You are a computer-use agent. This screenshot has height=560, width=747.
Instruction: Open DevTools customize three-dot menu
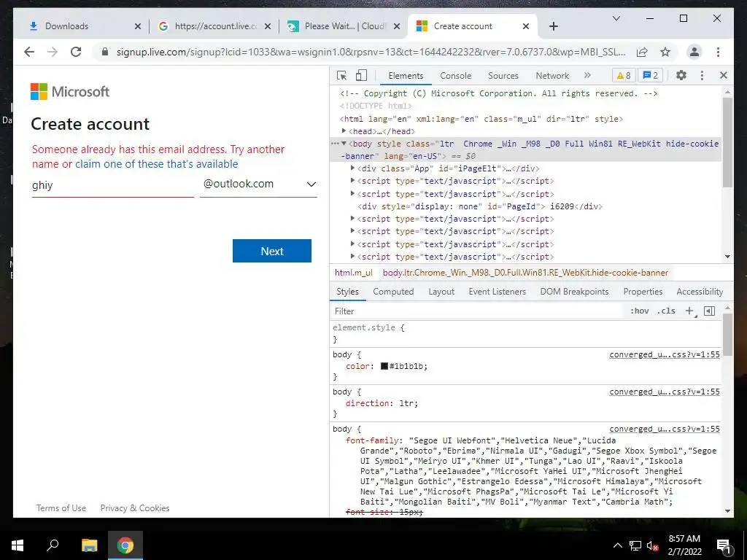702,75
